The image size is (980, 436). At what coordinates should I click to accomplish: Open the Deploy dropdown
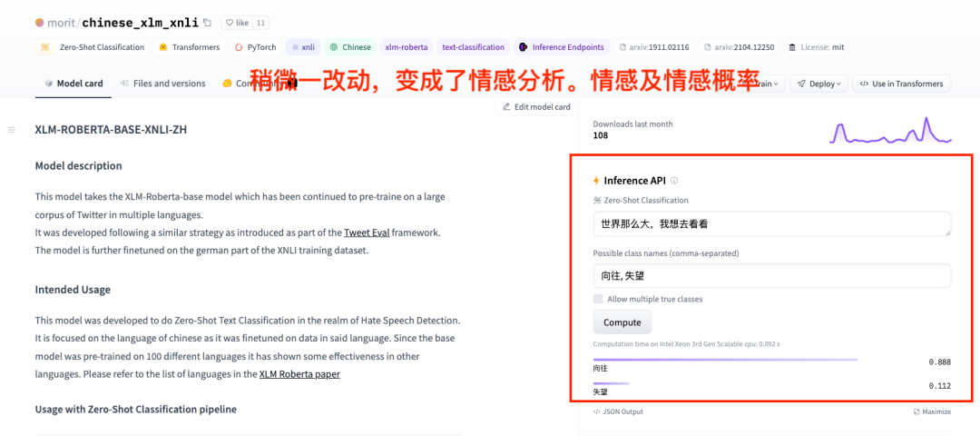818,84
